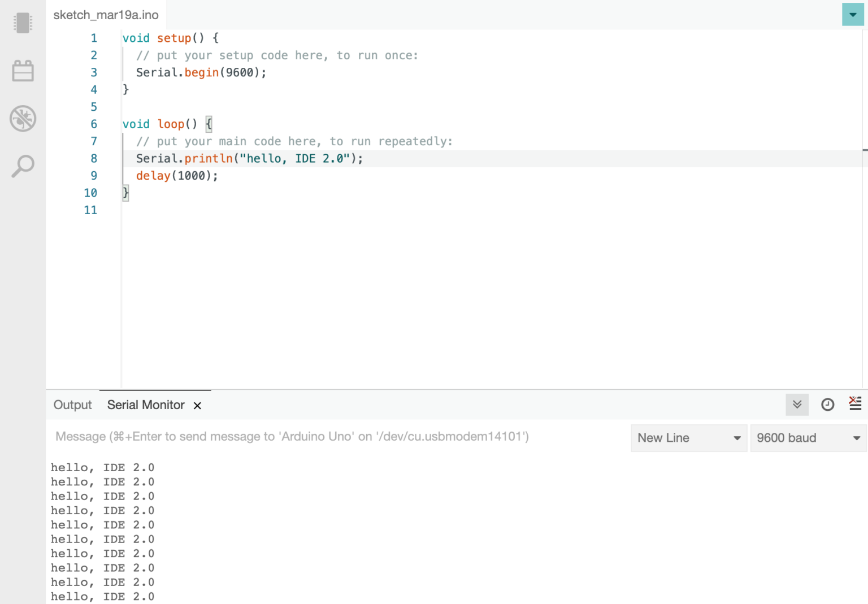This screenshot has height=604, width=868.
Task: Open the teal editor tab options dropdown
Action: [x=852, y=15]
